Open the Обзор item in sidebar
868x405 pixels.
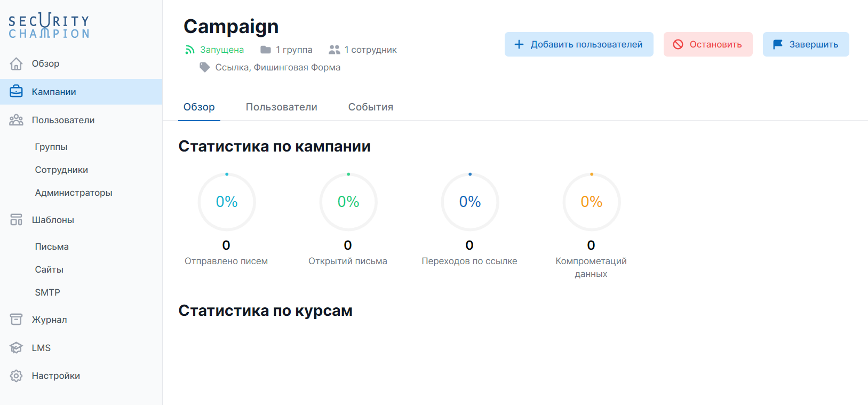pyautogui.click(x=81, y=63)
